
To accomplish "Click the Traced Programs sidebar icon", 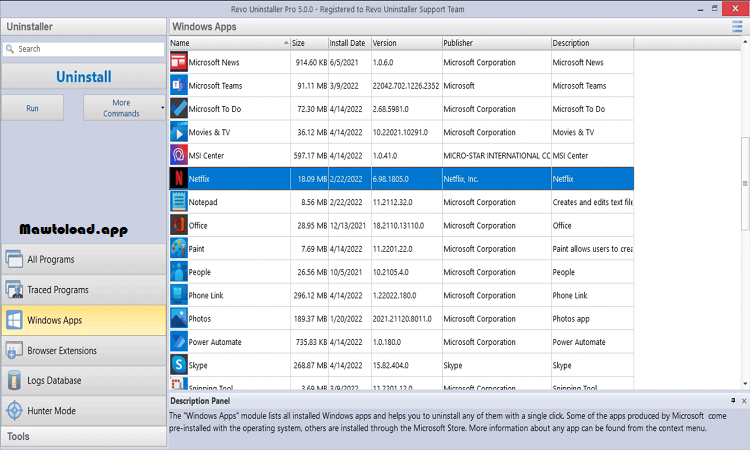I will [x=14, y=290].
